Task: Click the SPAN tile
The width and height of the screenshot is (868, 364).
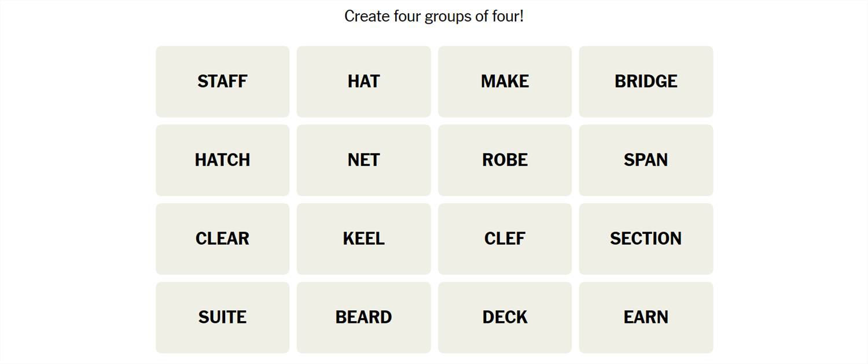Action: [x=646, y=160]
